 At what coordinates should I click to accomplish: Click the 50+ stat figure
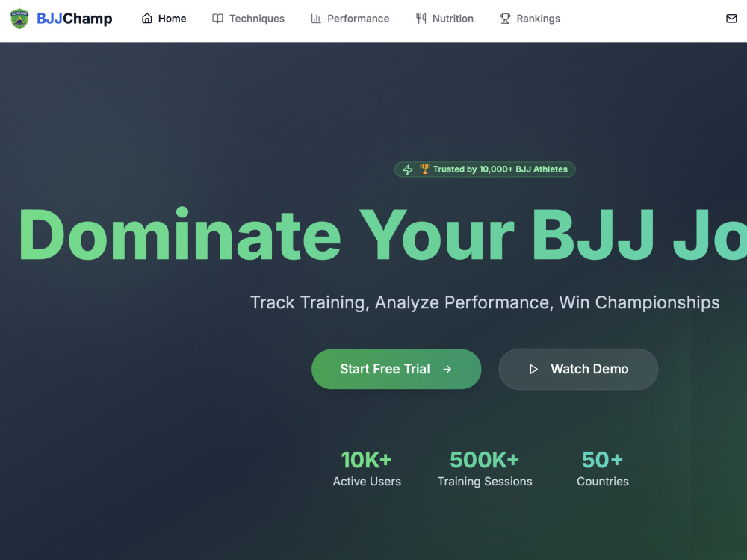point(603,460)
